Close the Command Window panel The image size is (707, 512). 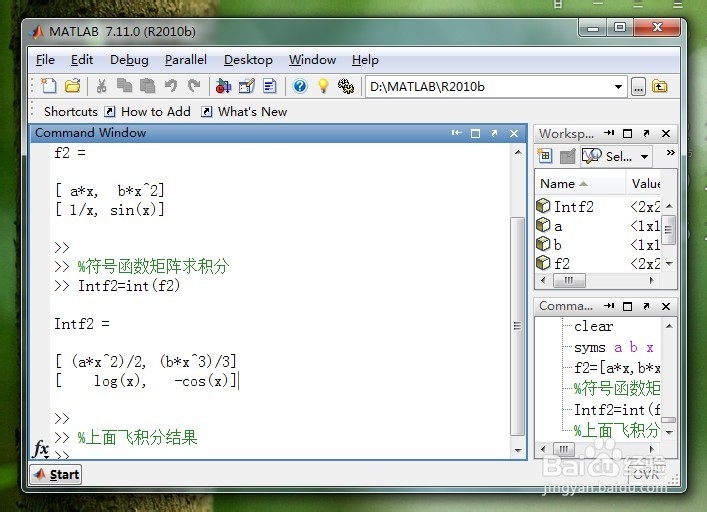click(514, 133)
